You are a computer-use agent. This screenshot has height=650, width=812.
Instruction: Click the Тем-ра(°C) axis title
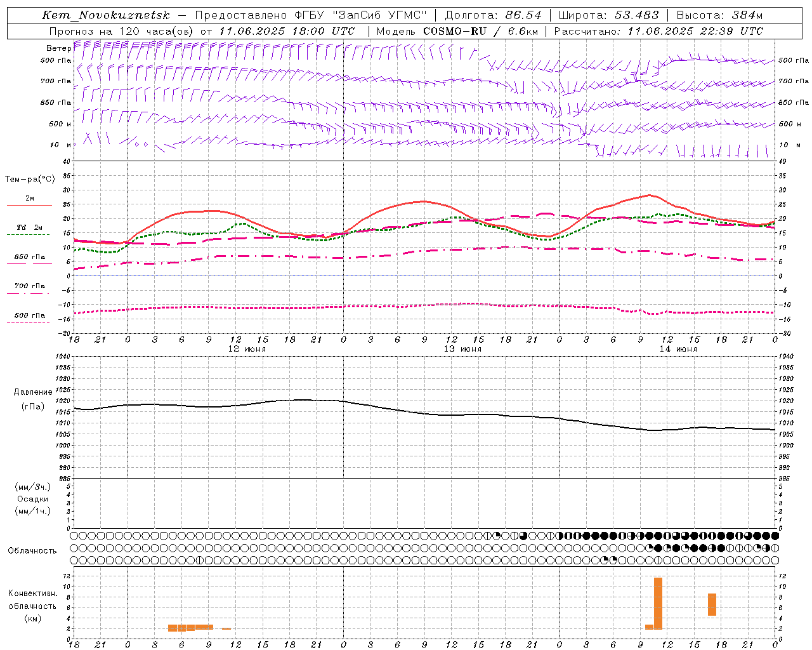30,180
